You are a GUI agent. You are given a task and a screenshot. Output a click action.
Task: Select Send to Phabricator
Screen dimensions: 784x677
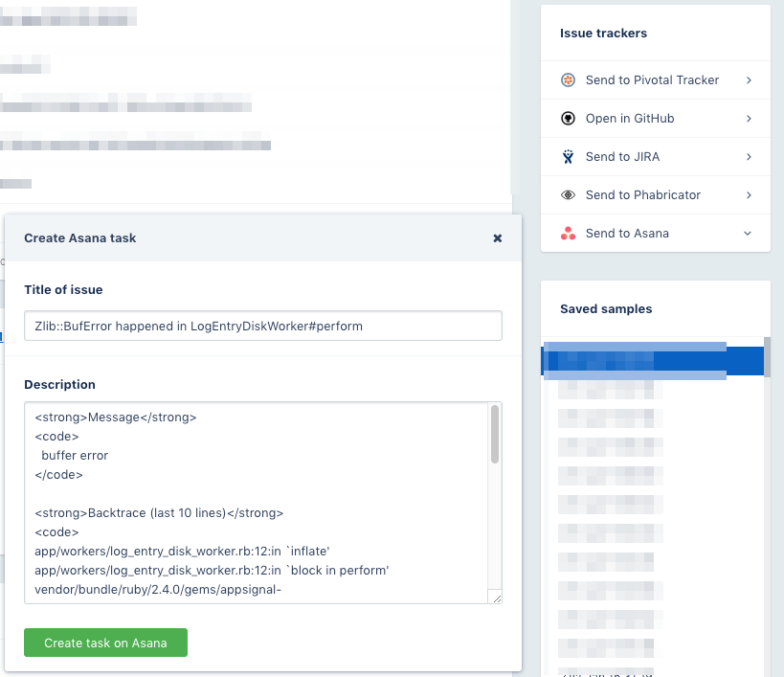[656, 195]
